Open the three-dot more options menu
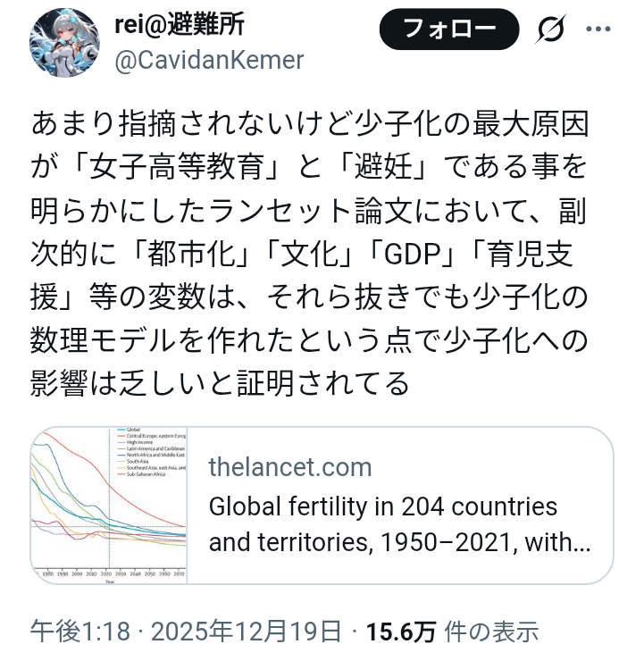The image size is (644, 661). tap(598, 29)
